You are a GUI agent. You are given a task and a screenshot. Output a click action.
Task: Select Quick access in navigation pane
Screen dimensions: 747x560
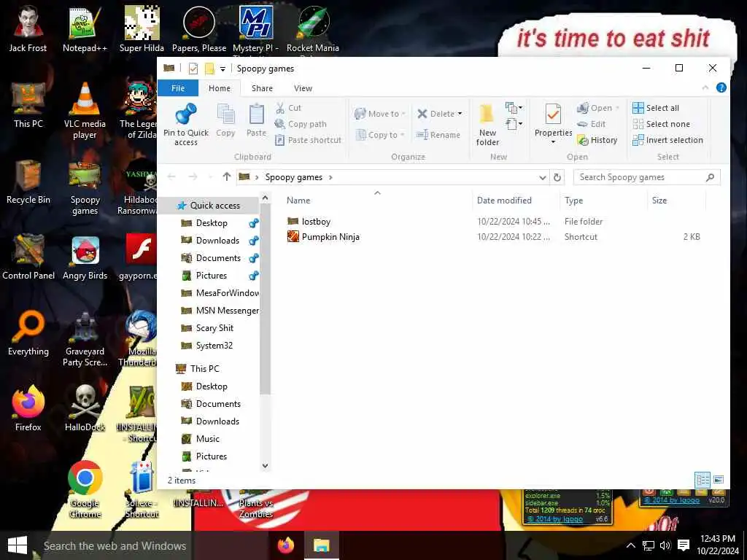coord(208,205)
